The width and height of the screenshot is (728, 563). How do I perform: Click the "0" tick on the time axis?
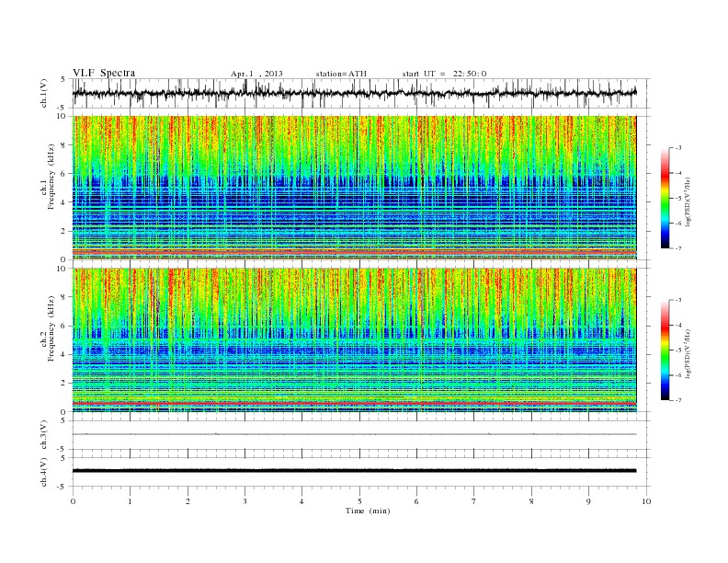coord(73,501)
